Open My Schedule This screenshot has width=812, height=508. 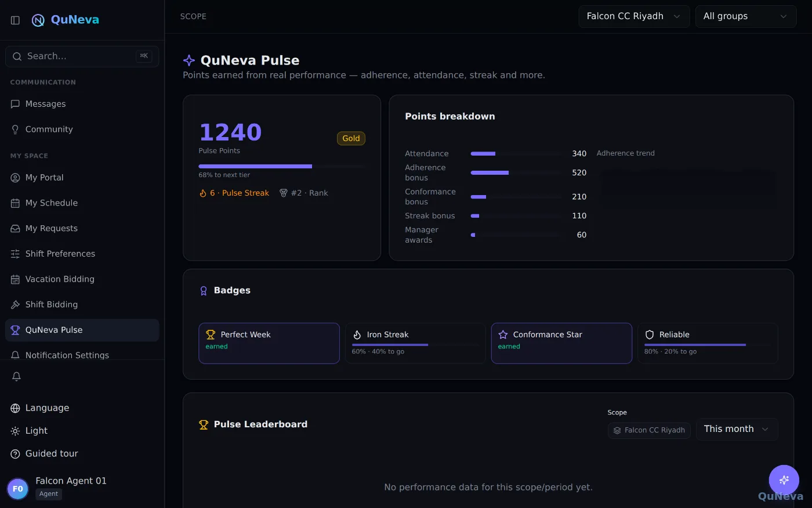click(82, 203)
